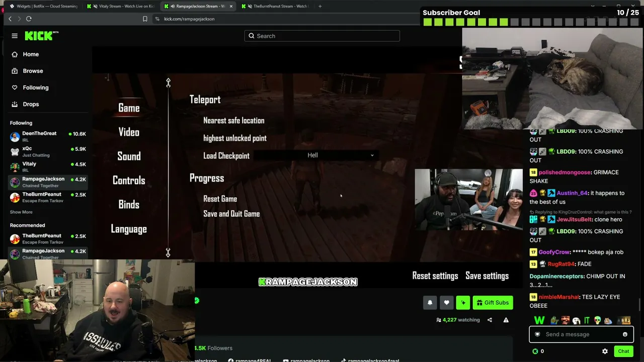View site information icon beside URL
644x362 pixels.
(157, 19)
